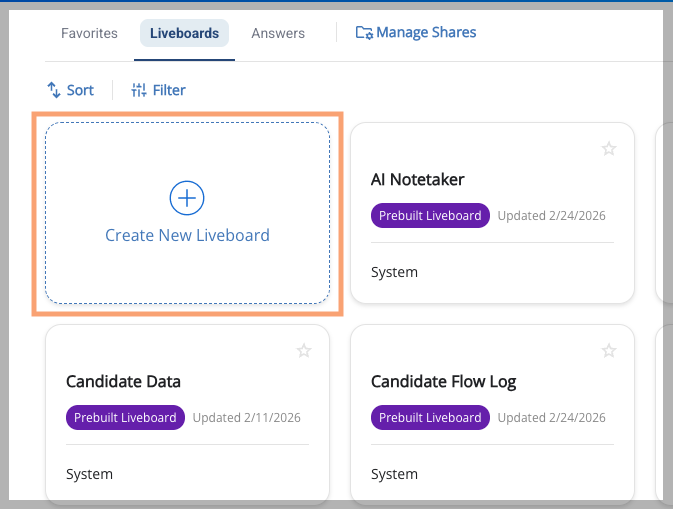Click the plus icon for new Liveboard
Screen dimensions: 673x509
click(x=187, y=198)
